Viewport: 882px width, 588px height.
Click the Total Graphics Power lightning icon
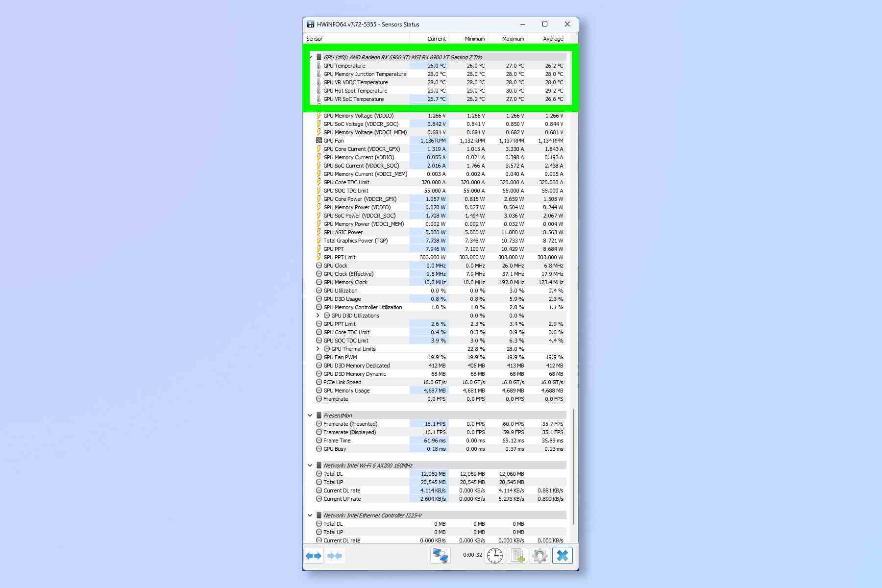[x=319, y=241]
